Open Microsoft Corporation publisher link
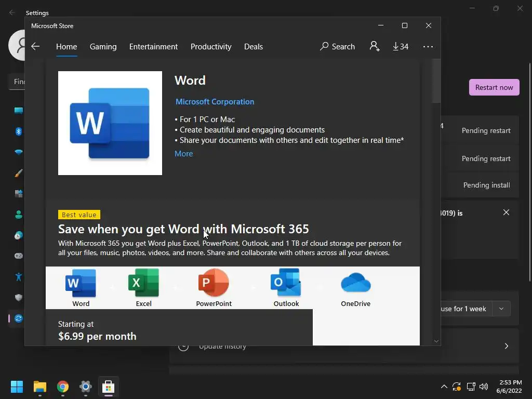 tap(215, 102)
